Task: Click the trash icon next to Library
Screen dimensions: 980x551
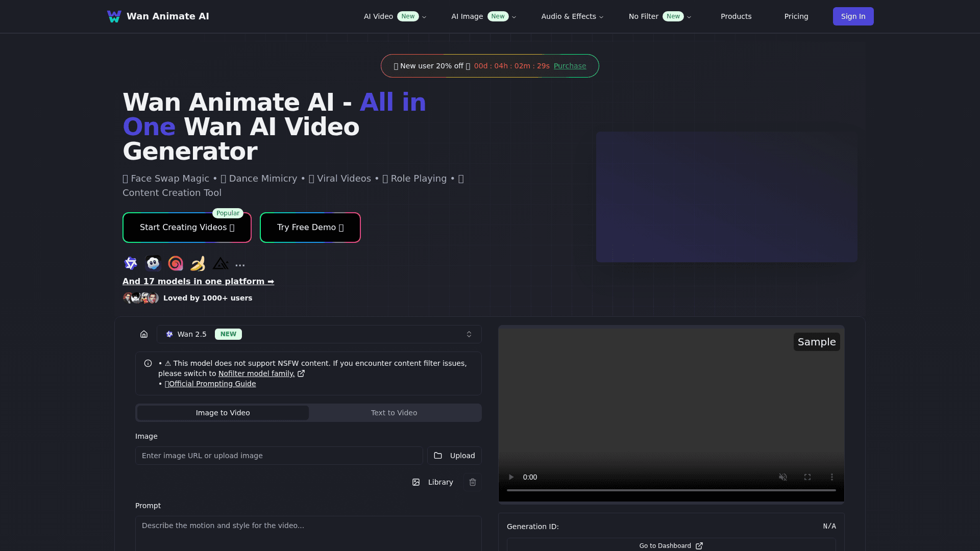Action: coord(473,482)
